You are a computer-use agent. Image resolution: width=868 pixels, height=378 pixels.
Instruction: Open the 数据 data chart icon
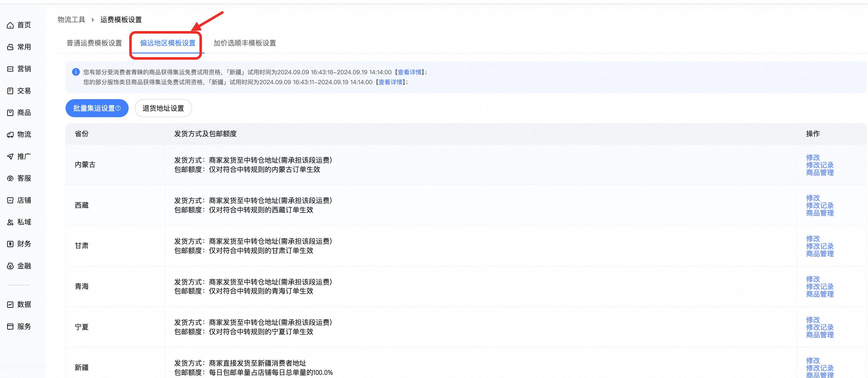point(10,305)
